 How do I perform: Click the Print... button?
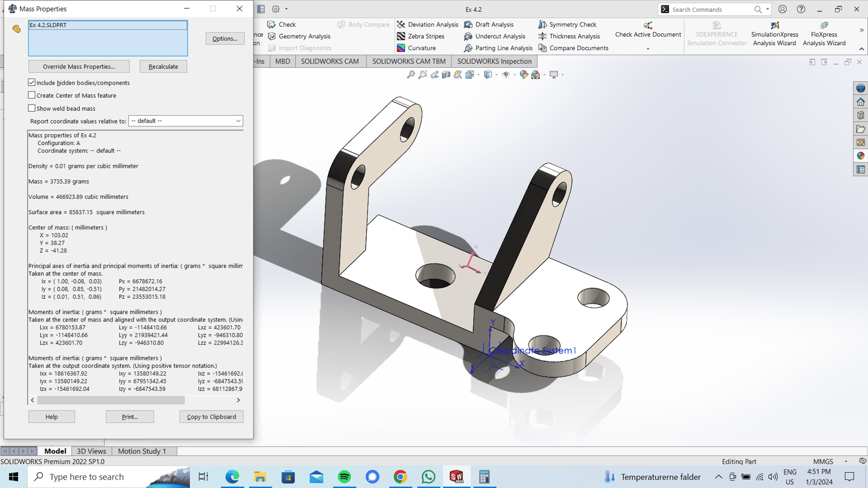pyautogui.click(x=130, y=417)
